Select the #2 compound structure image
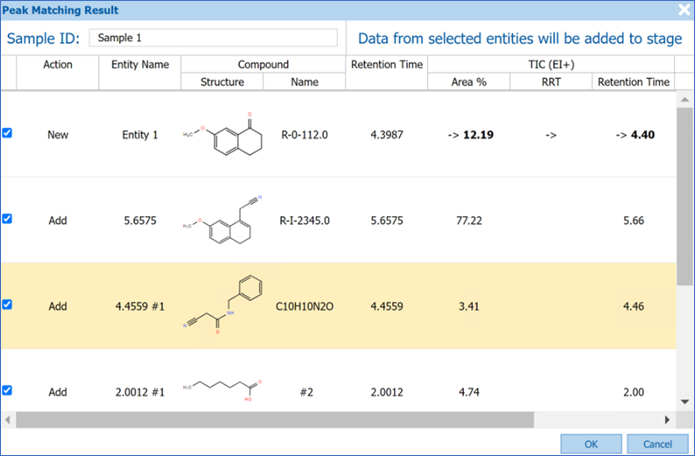Screen dimensions: 695x456 tap(221, 388)
